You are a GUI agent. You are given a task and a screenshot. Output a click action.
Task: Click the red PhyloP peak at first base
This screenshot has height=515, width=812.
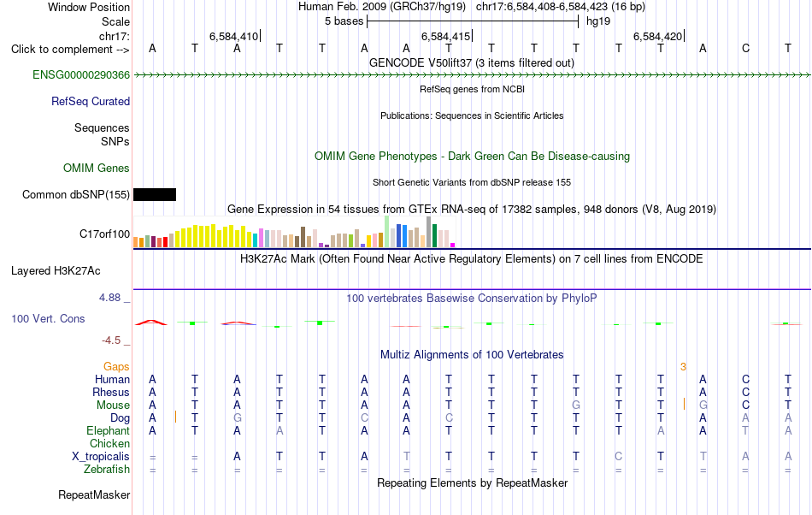click(151, 323)
